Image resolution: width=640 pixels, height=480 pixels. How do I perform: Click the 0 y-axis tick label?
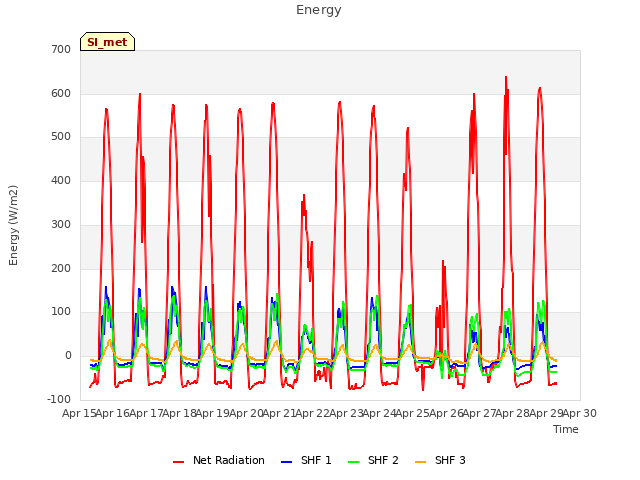pyautogui.click(x=68, y=356)
